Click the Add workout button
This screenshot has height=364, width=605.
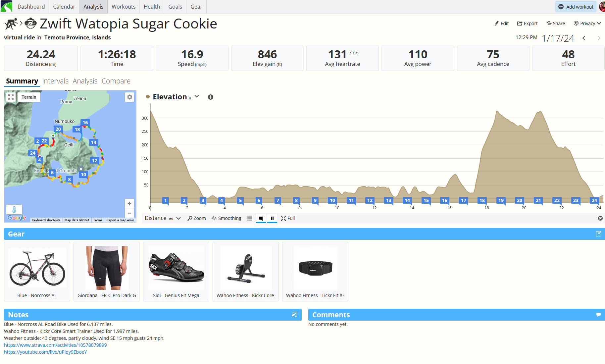click(x=576, y=7)
